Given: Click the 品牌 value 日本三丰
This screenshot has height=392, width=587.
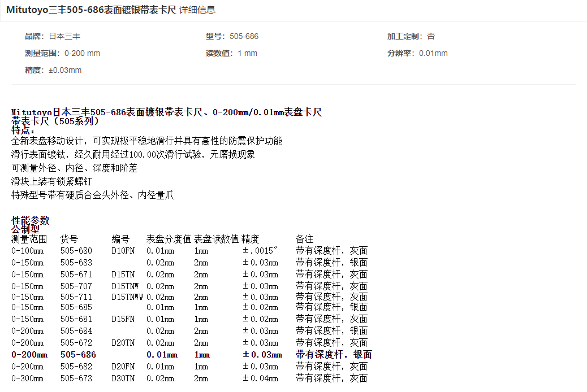Looking at the screenshot, I should click(64, 36).
